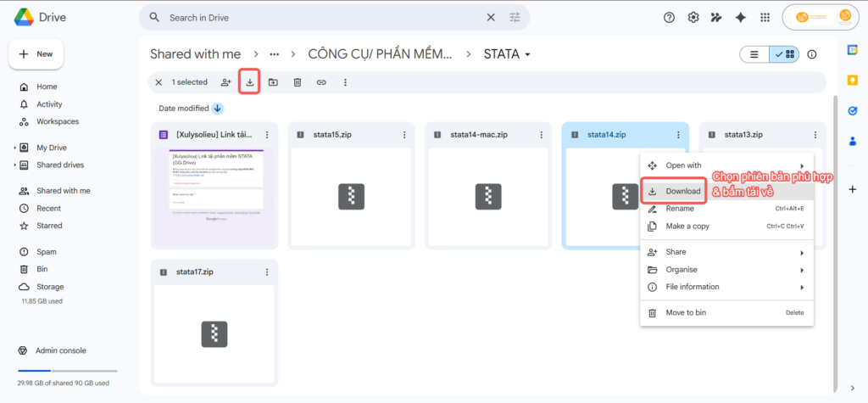This screenshot has height=403, width=868.
Task: Open Workspaces in the sidebar
Action: click(x=58, y=121)
